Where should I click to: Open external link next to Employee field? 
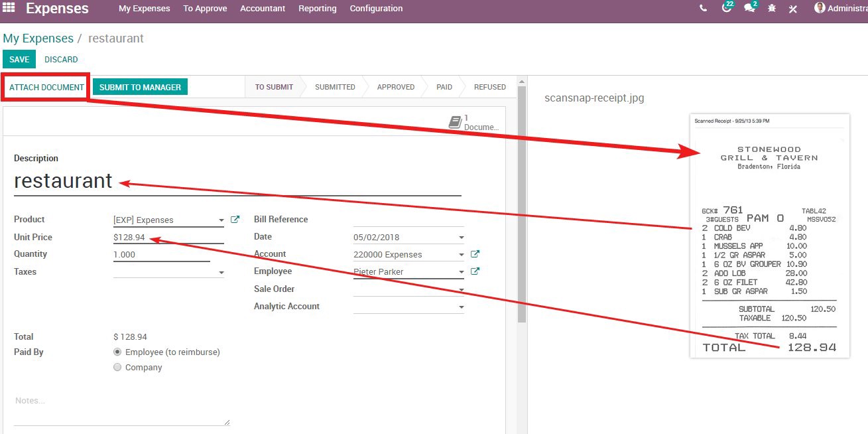tap(475, 271)
